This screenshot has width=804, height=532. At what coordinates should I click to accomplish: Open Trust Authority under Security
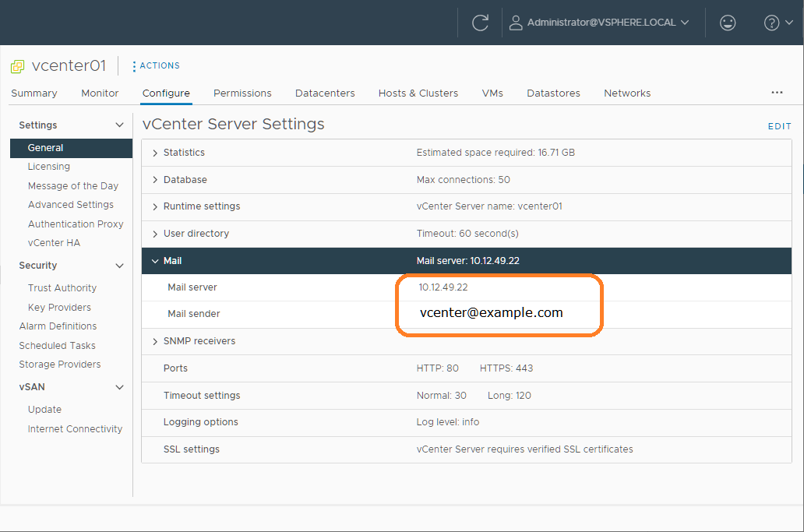pyautogui.click(x=62, y=288)
